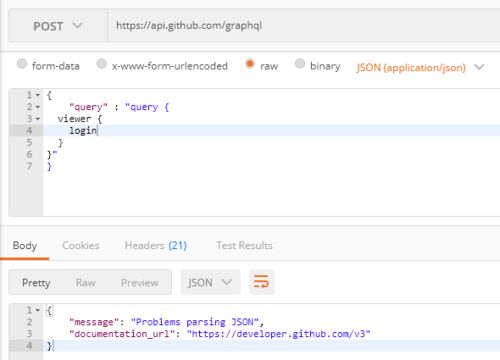The image size is (500, 360).
Task: Click the documentation_url link value in the response
Action: (279, 334)
